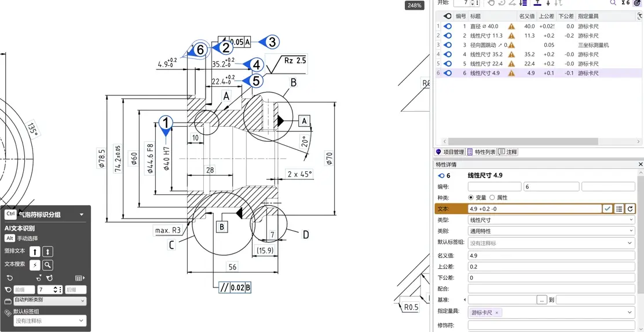
Task: Select single up-arrow 竖排文本 direction icon
Action: (35, 252)
